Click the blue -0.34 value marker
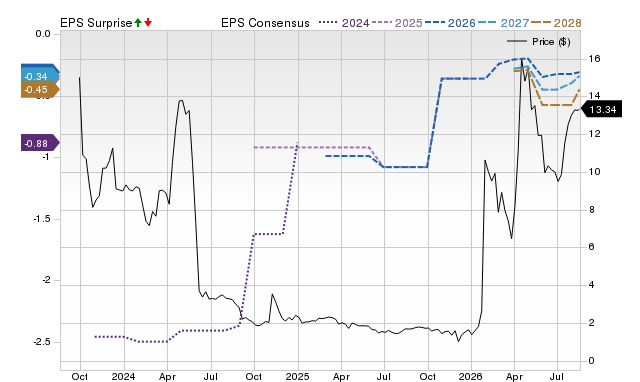 click(40, 76)
